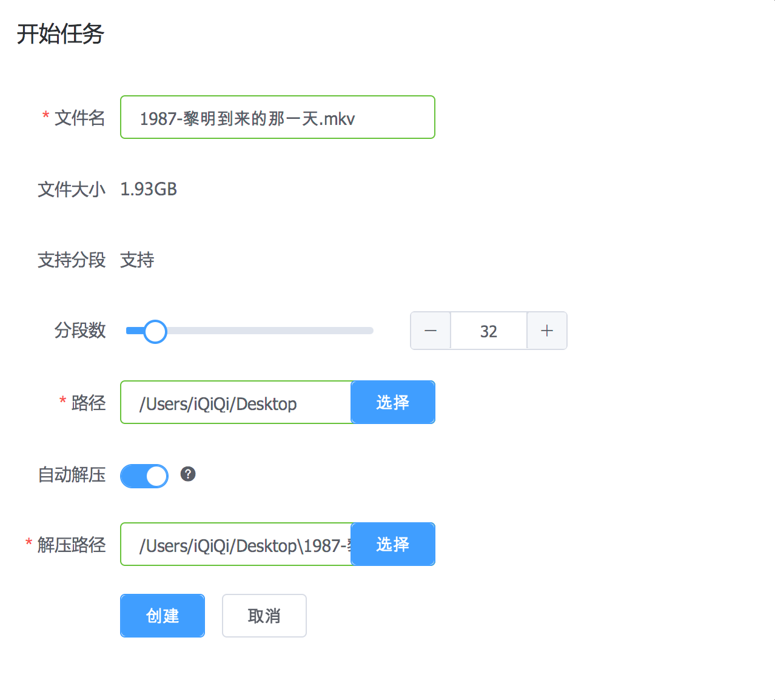This screenshot has height=700, width=775.
Task: Click the 支持 value text
Action: 137,260
